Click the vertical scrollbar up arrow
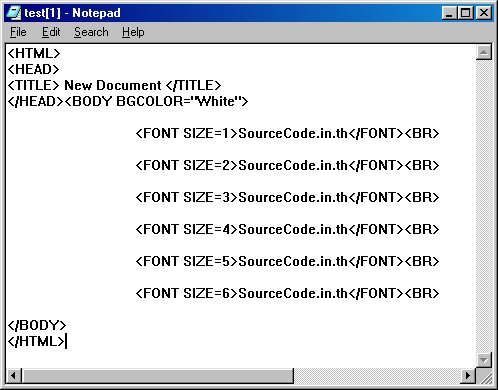This screenshot has height=390, width=498. tap(484, 52)
